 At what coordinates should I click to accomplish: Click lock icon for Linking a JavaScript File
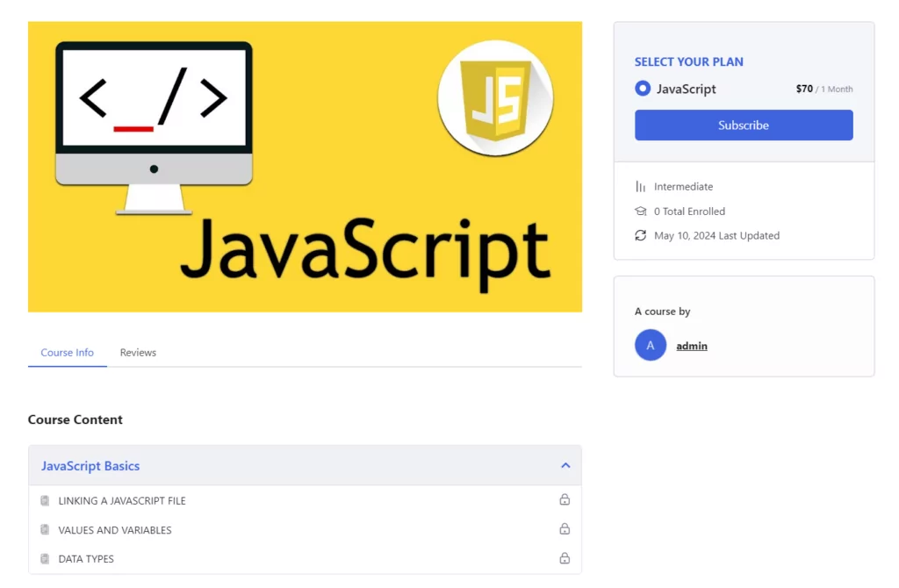click(565, 499)
